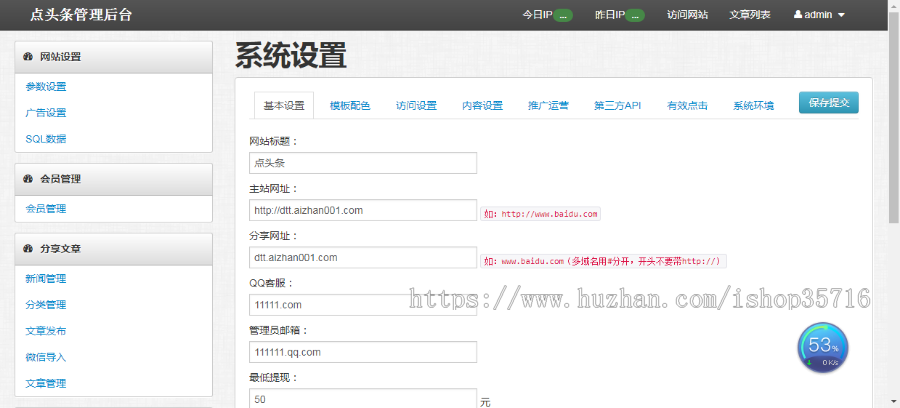
Task: Switch to the 访问设置 tab
Action: (x=416, y=106)
